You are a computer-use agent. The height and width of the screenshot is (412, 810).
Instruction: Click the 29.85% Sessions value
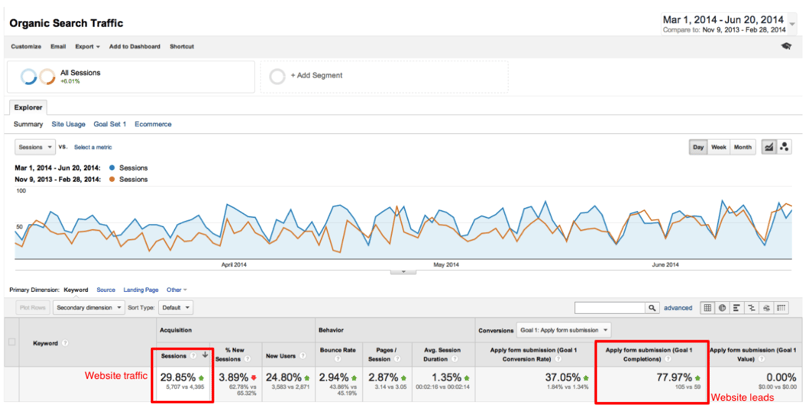(178, 377)
